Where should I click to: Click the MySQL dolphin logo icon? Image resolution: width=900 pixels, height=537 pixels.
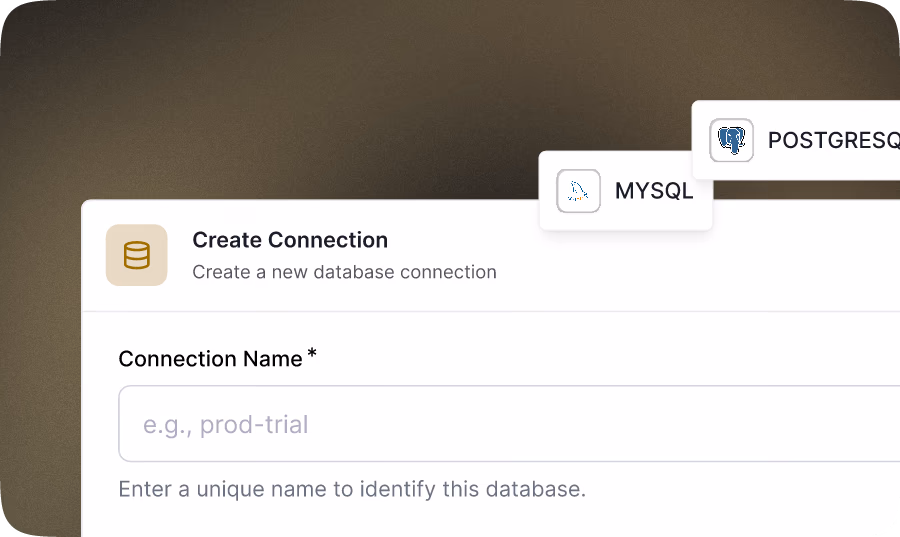pyautogui.click(x=579, y=191)
